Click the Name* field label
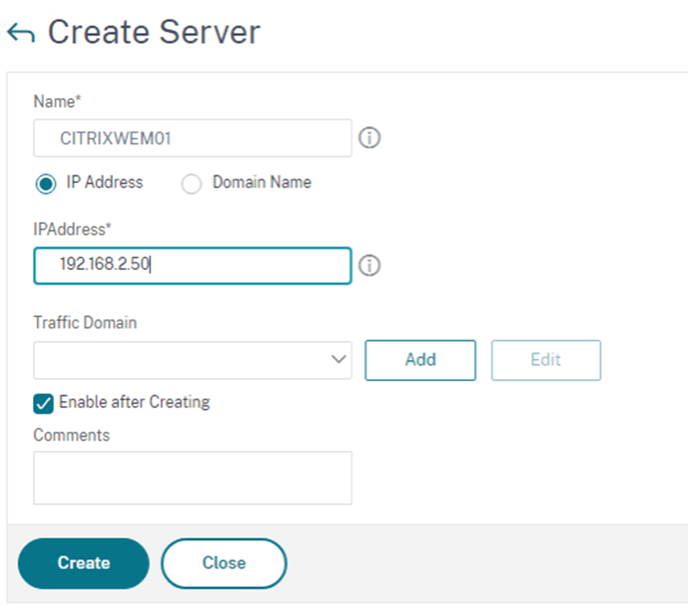Image resolution: width=688 pixels, height=616 pixels. tap(57, 101)
